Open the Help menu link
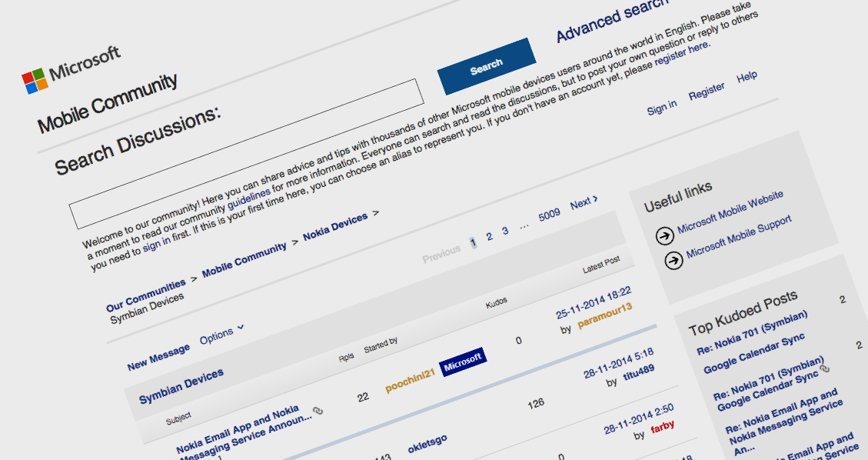 (747, 78)
